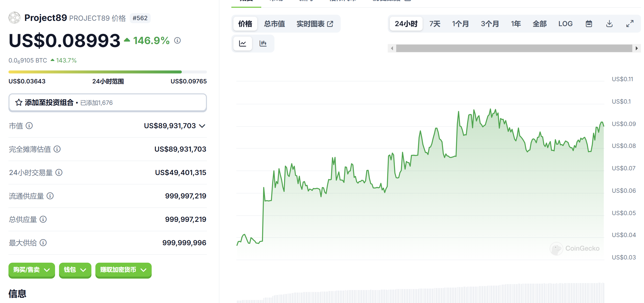Select 全部 time range

pyautogui.click(x=540, y=24)
